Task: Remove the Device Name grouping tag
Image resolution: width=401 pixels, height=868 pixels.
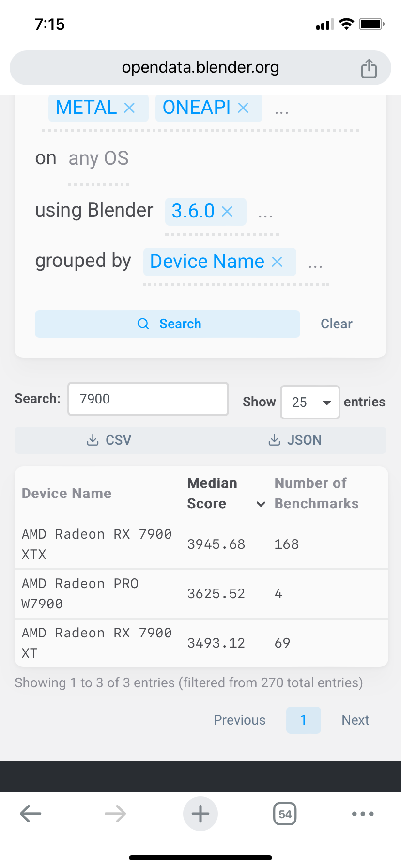Action: 277,262
